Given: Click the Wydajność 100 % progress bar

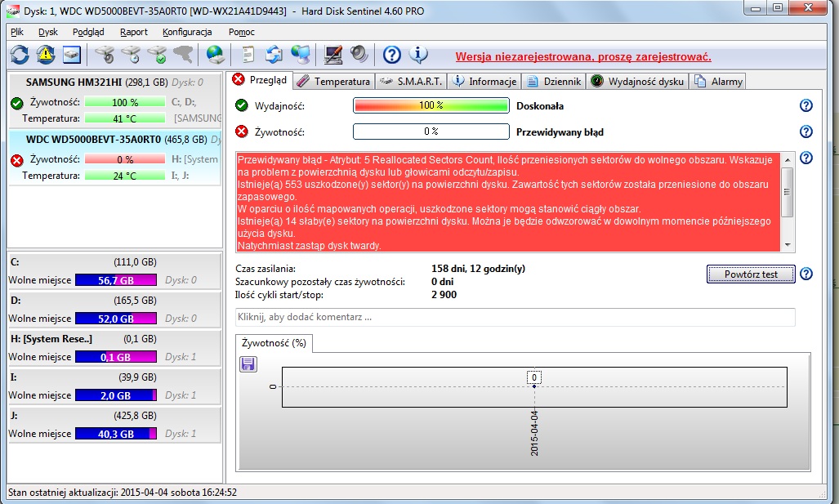Looking at the screenshot, I should [x=431, y=105].
